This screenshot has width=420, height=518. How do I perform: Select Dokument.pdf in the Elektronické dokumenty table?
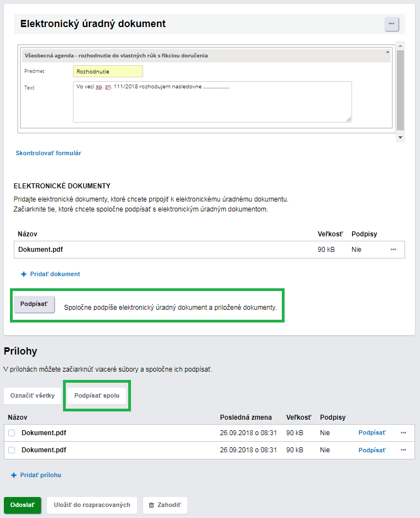tap(40, 250)
